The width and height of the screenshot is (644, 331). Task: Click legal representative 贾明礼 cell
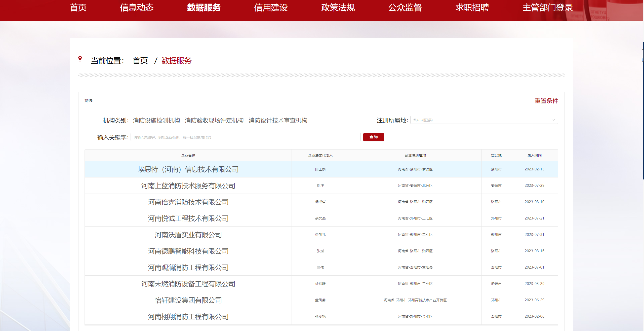click(x=320, y=235)
